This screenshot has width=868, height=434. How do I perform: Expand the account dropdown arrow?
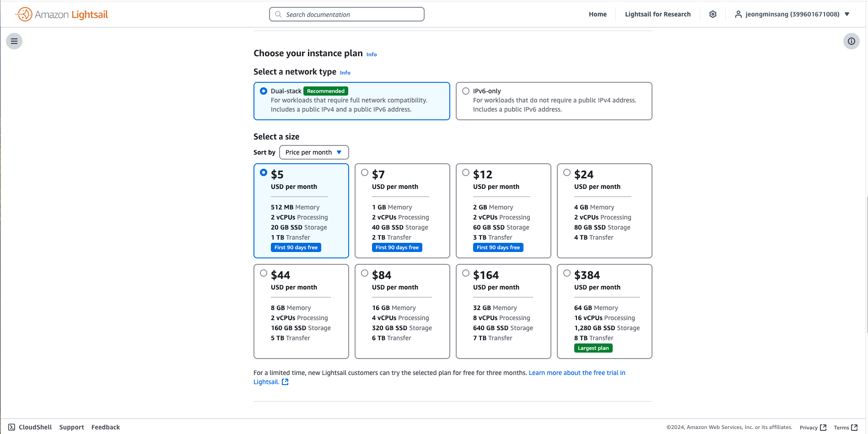847,14
